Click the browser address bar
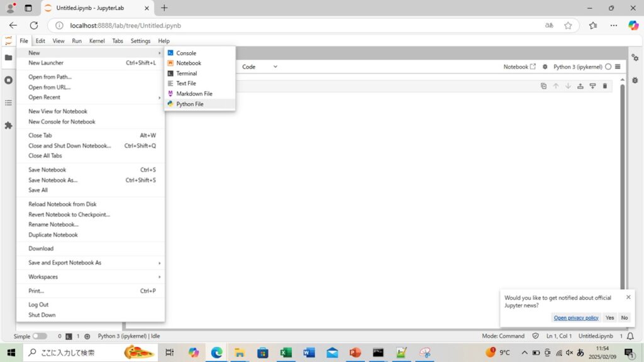This screenshot has width=644, height=362. click(304, 25)
